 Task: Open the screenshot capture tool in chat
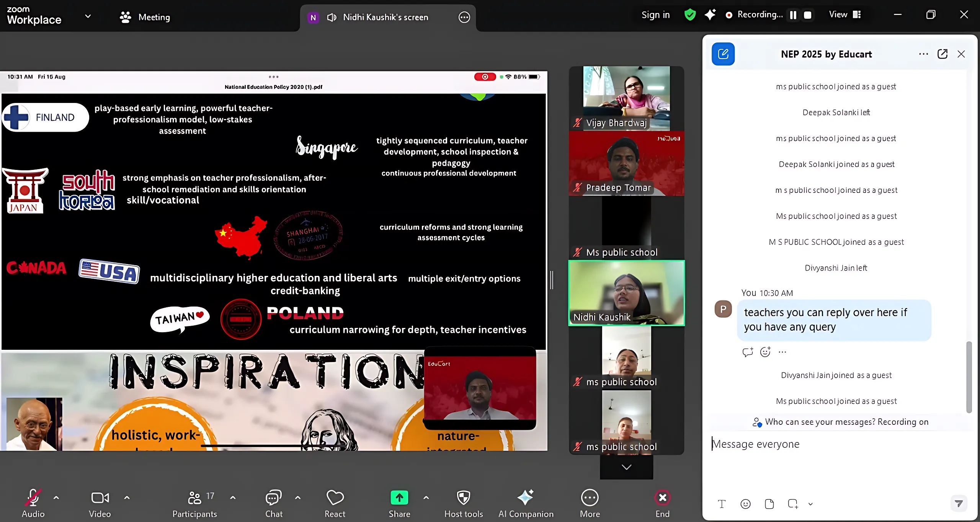(x=793, y=504)
